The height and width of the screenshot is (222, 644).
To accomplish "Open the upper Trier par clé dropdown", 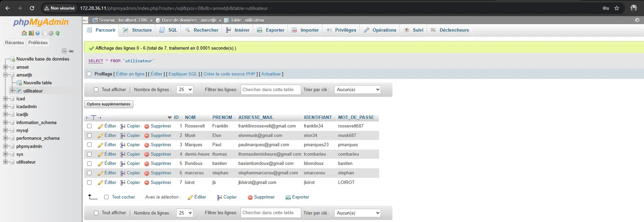I will point(357,90).
